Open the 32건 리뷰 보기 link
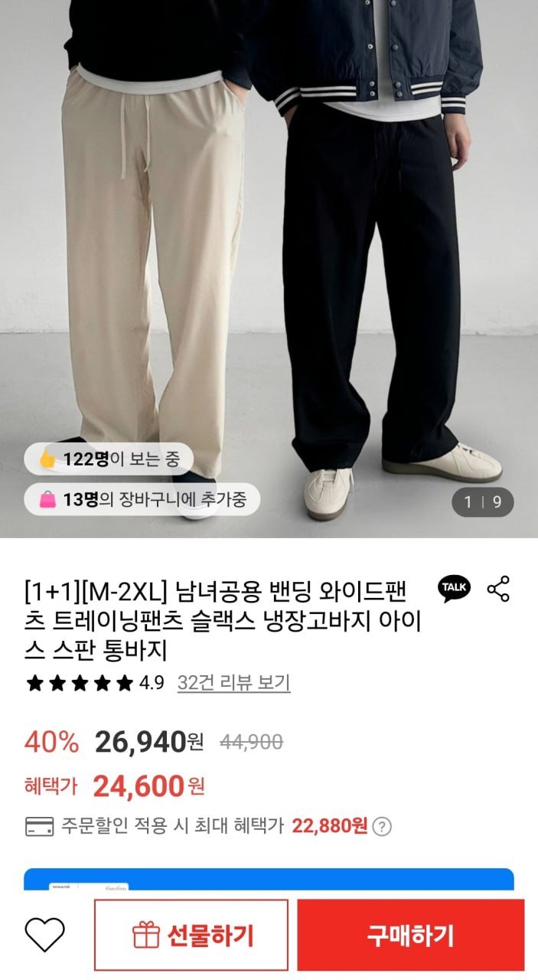This screenshot has height=980, width=538. click(233, 683)
